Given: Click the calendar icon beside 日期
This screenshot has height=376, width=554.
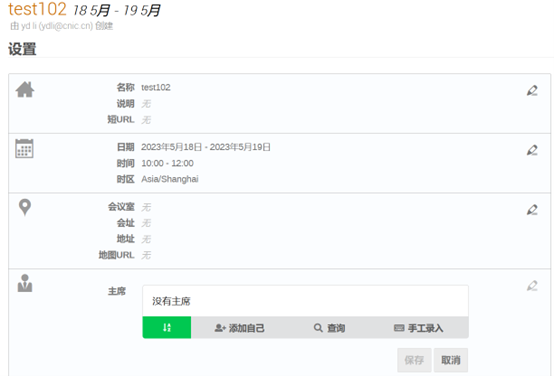Looking at the screenshot, I should 24,148.
